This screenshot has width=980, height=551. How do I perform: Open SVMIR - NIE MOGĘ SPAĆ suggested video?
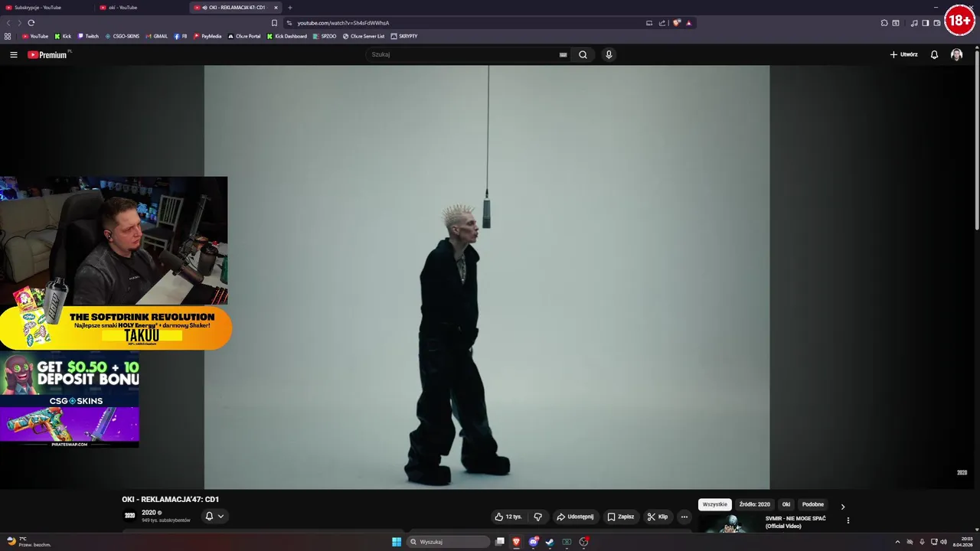(x=795, y=522)
